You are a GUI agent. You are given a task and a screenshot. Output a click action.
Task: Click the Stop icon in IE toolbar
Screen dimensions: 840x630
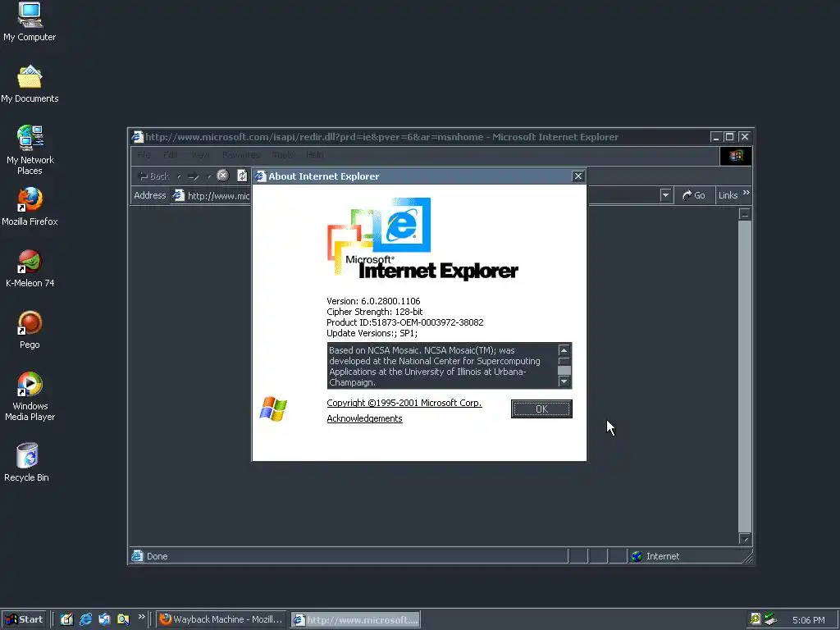tap(223, 176)
